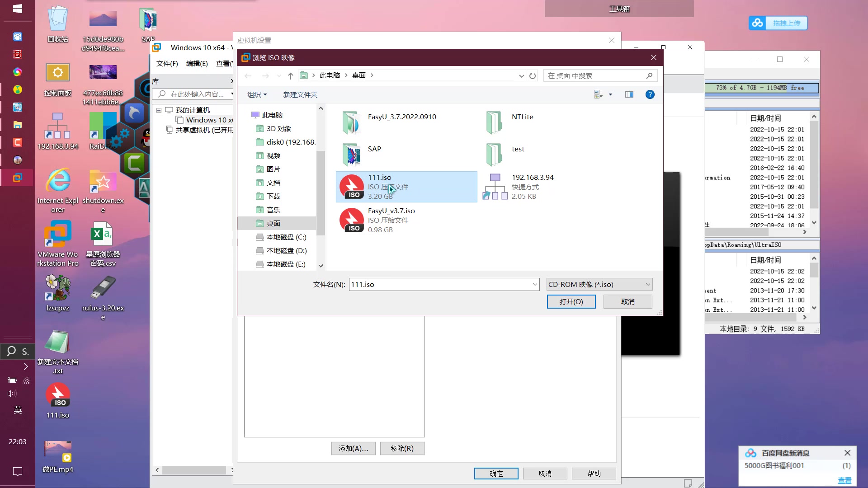Open the 编辑(E) menu in VMware
The image size is (868, 488).
click(x=197, y=64)
